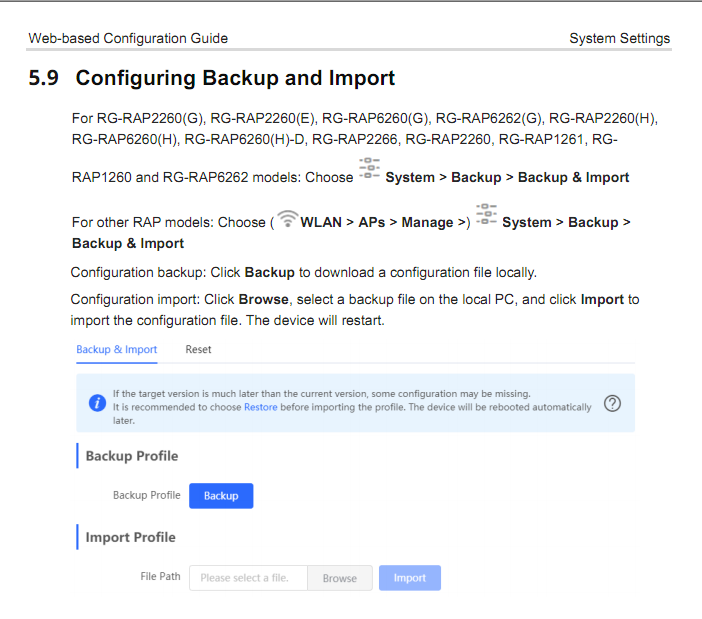Click bold 'Manage' in the navigation path
The width and height of the screenshot is (702, 619).
(x=427, y=222)
